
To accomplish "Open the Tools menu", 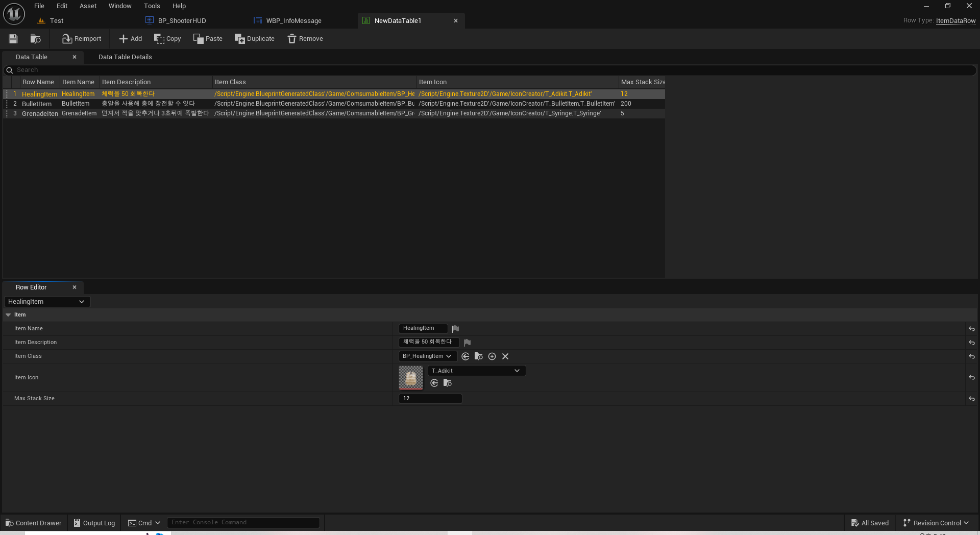I will pyautogui.click(x=152, y=6).
